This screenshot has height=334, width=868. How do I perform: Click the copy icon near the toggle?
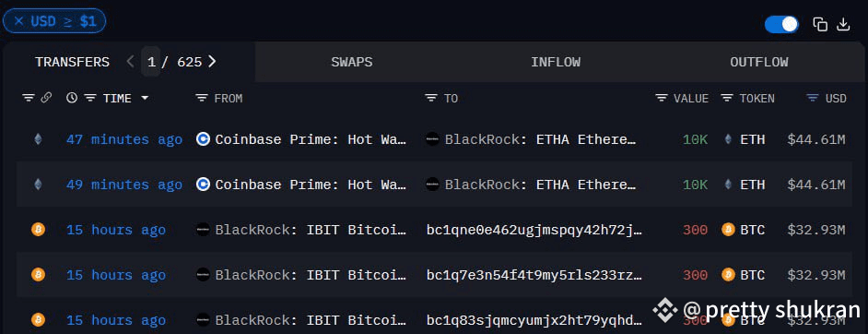tap(820, 24)
